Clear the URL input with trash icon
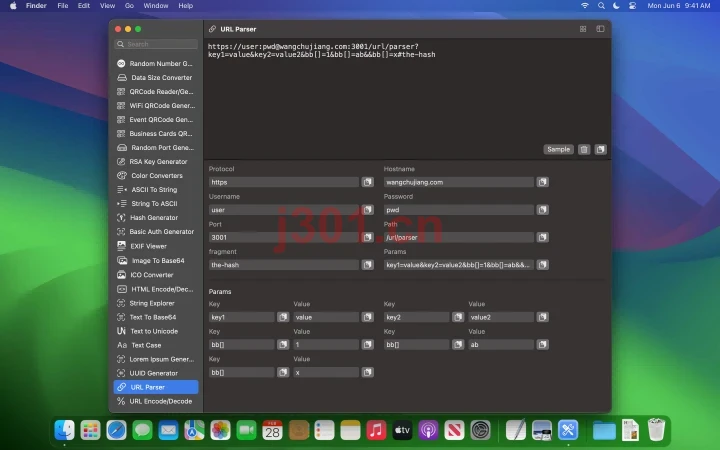This screenshot has height=450, width=720. click(x=584, y=149)
